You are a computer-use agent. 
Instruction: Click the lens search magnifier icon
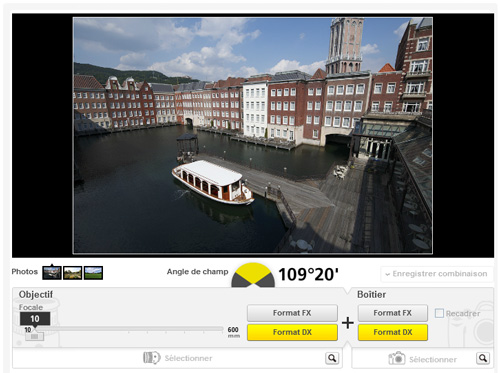[332, 358]
